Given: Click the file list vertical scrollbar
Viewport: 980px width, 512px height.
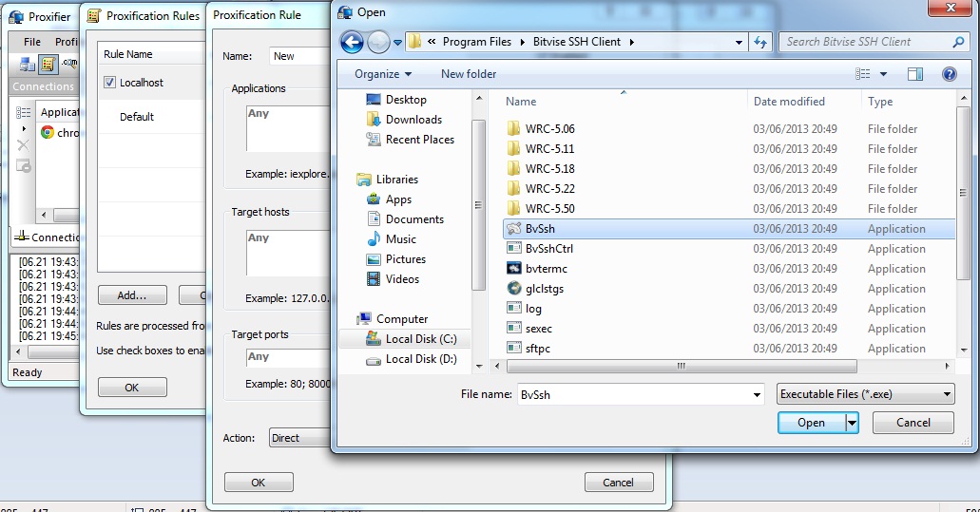Looking at the screenshot, I should 963,193.
